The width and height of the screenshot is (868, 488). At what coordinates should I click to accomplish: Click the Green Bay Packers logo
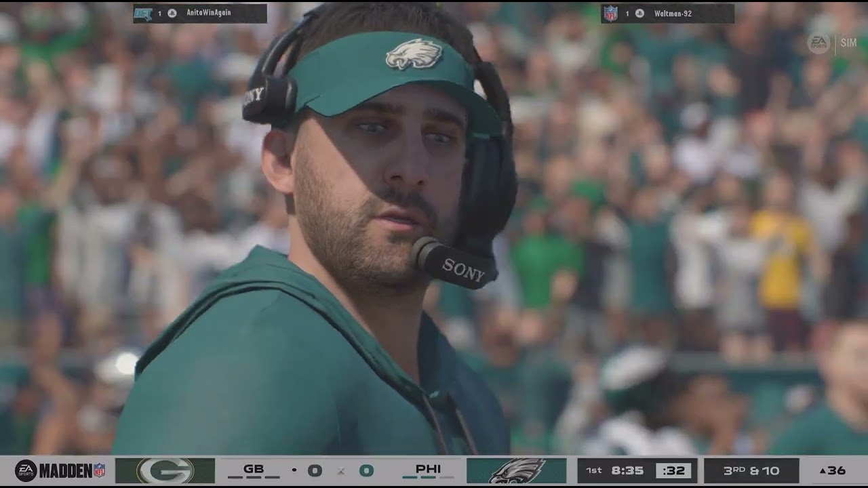pos(165,470)
